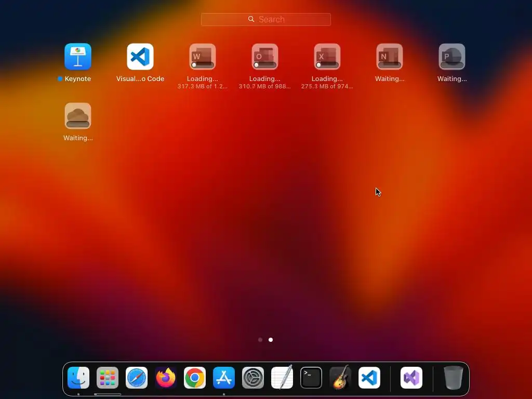The height and width of the screenshot is (399, 532).
Task: Click the magnifier icon in Search
Action: 251,19
